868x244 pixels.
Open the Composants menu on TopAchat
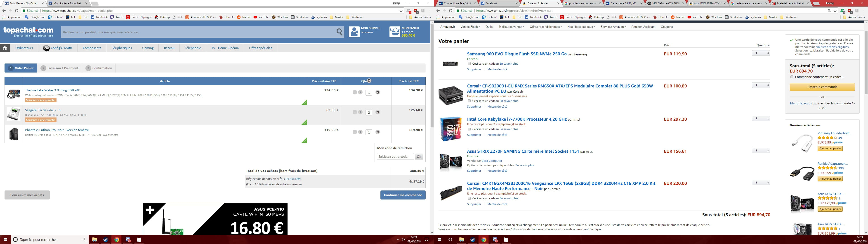click(92, 48)
